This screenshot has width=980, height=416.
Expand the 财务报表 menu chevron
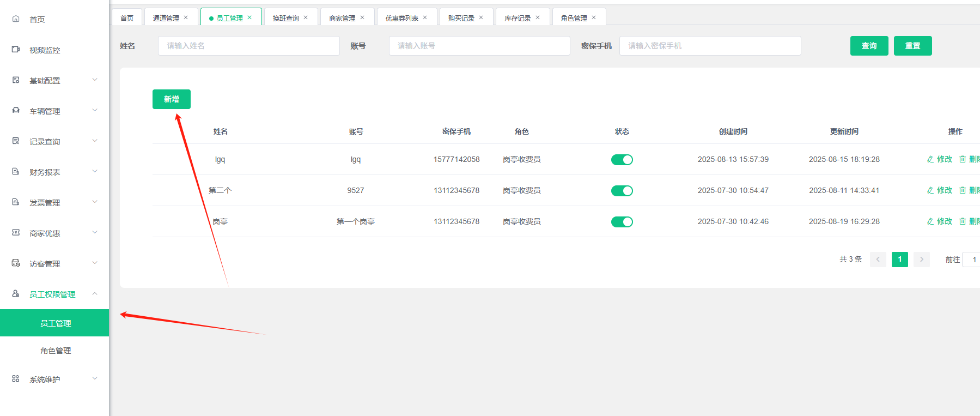[x=95, y=171]
